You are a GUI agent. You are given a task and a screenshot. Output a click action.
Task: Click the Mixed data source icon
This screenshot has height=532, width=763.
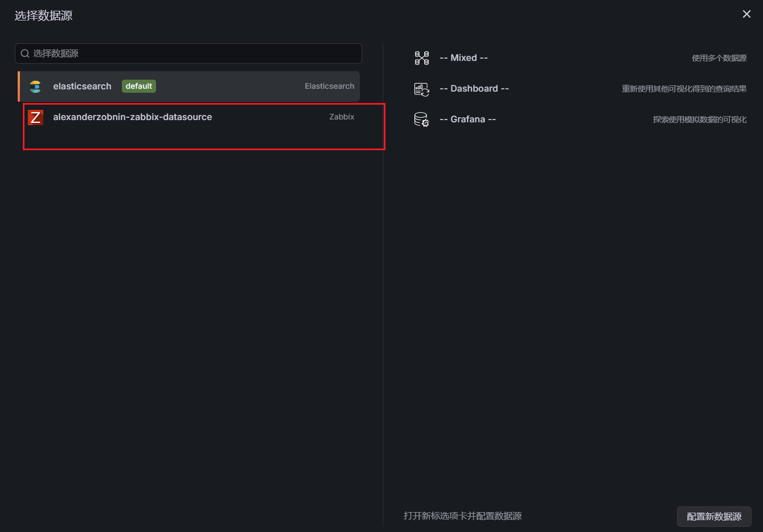[421, 58]
